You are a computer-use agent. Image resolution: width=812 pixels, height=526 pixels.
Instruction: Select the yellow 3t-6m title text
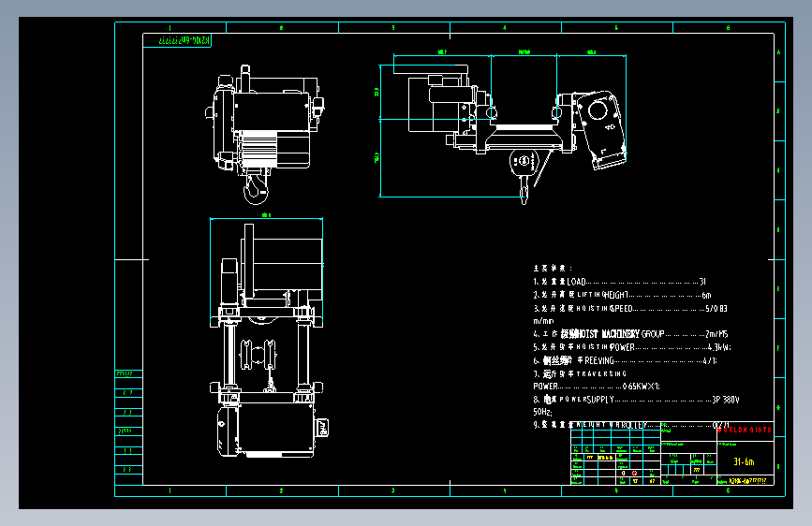pos(745,461)
